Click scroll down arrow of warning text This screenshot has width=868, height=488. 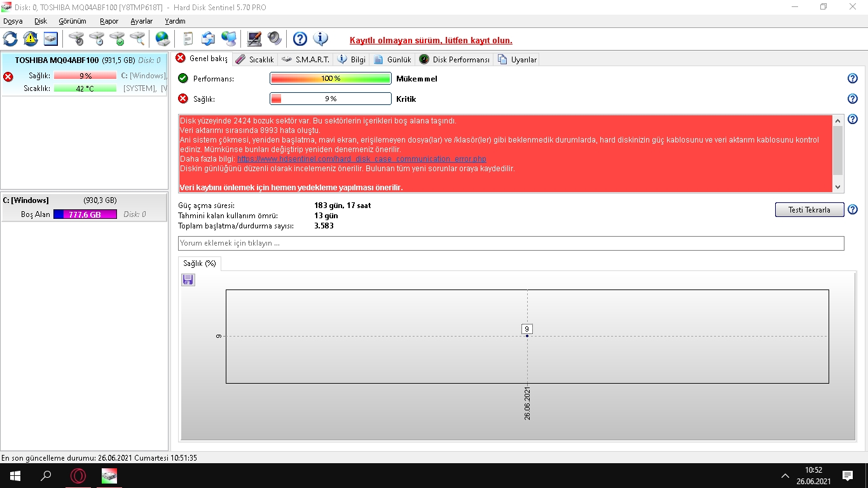point(838,187)
